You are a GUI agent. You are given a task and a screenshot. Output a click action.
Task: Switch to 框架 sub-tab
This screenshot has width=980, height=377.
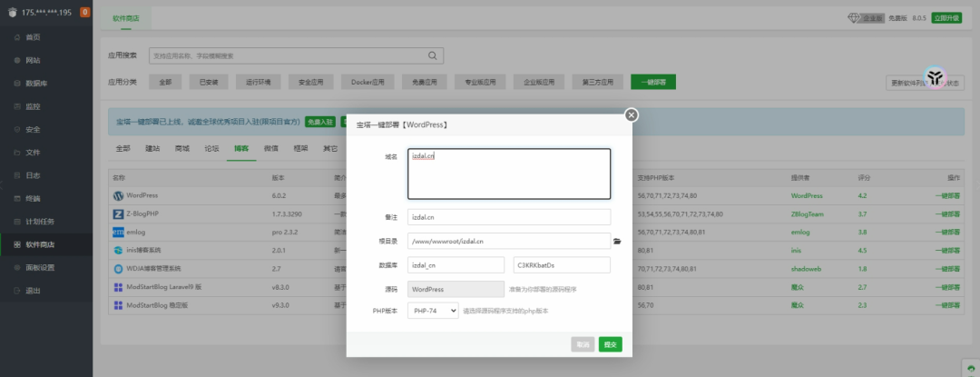pyautogui.click(x=300, y=149)
